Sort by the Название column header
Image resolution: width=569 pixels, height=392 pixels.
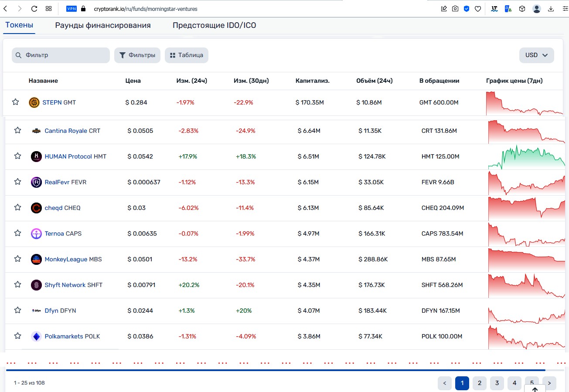(x=43, y=81)
